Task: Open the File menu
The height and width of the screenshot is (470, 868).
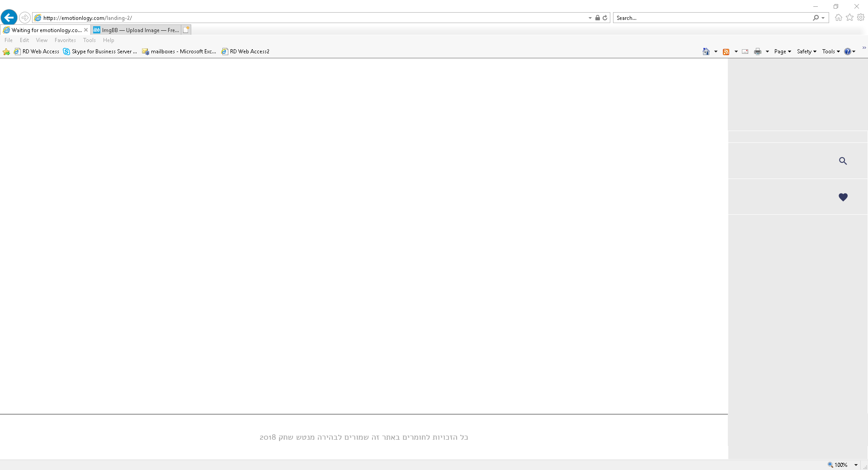Action: [x=9, y=40]
